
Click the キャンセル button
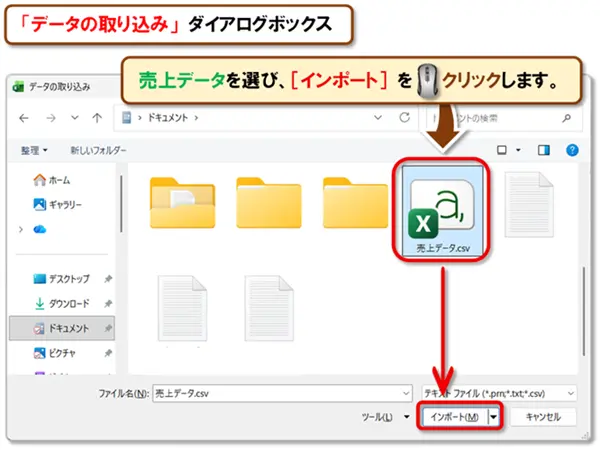pyautogui.click(x=543, y=417)
